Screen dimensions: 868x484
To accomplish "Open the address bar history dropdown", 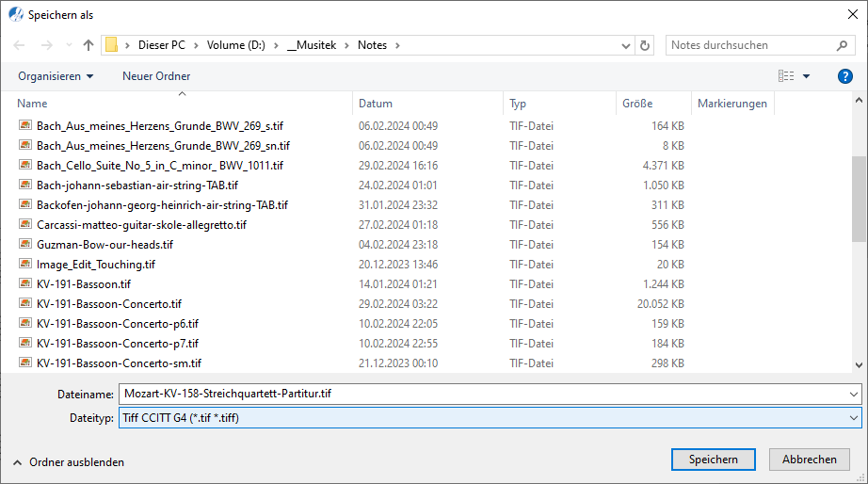I will click(x=626, y=45).
